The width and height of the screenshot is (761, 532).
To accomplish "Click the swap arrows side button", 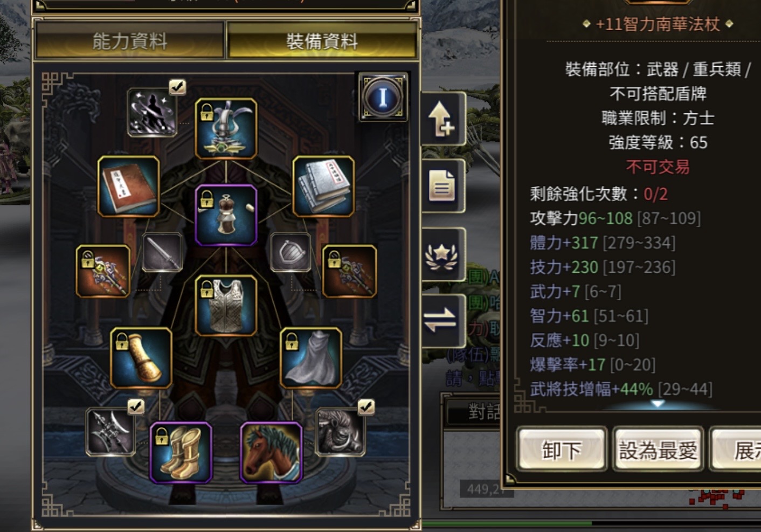I will [441, 321].
